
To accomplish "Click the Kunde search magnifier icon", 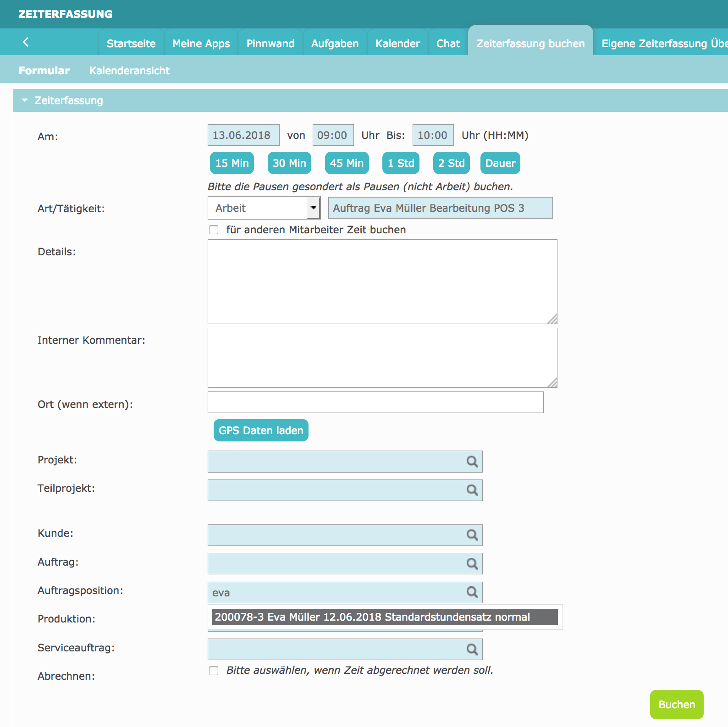I will [472, 535].
